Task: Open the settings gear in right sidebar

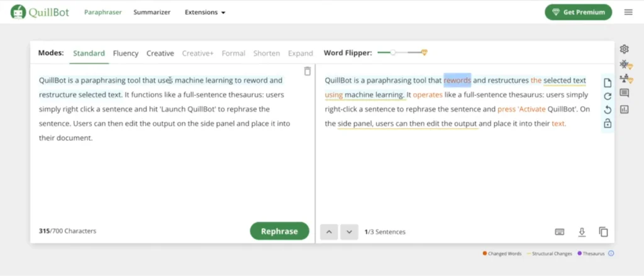Action: [624, 49]
